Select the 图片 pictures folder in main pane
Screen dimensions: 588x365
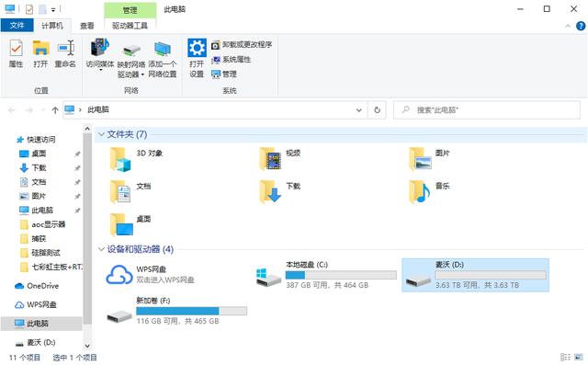[430, 159]
